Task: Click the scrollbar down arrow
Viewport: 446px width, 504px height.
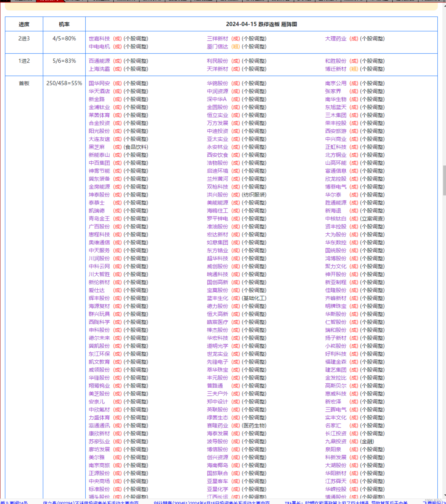Action: [x=444, y=495]
